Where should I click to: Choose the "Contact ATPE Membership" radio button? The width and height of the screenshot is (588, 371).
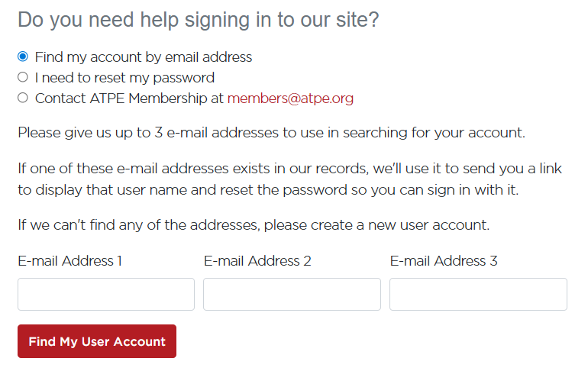click(23, 98)
